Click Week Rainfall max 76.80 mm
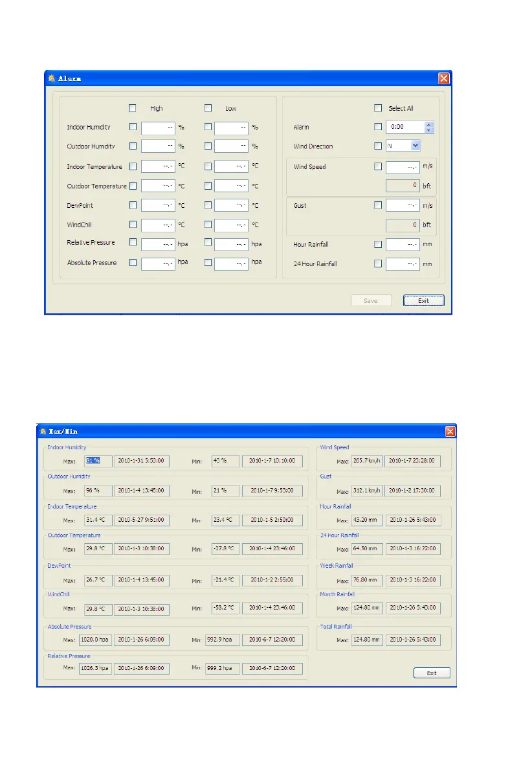The width and height of the screenshot is (532, 771). 367,580
